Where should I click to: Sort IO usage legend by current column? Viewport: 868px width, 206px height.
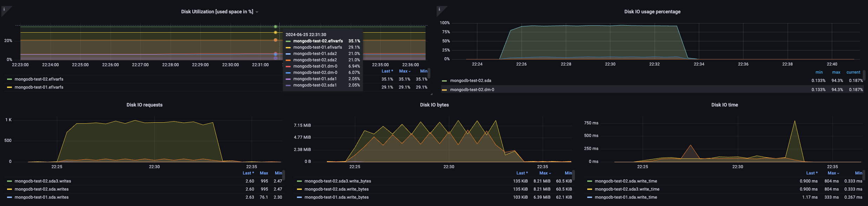coord(853,72)
